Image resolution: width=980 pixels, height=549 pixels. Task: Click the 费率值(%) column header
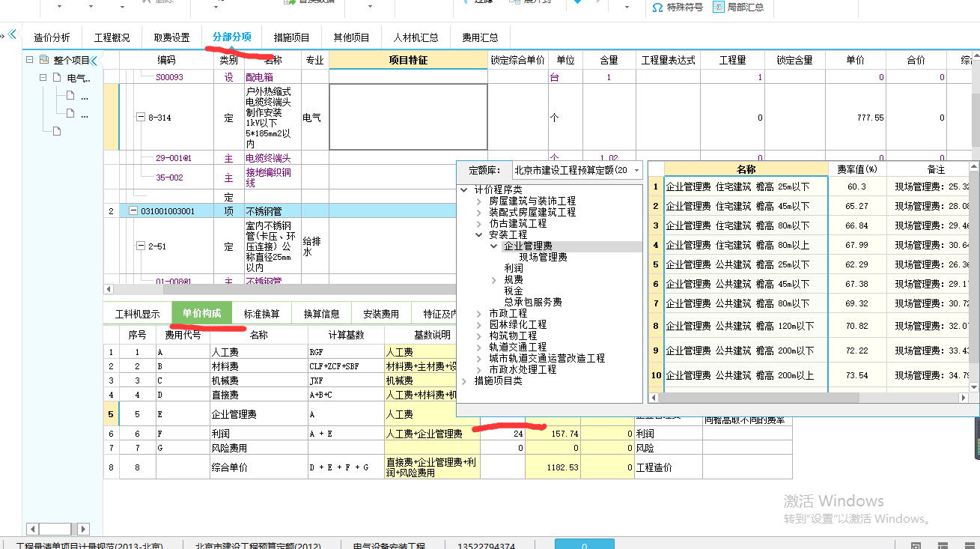click(856, 169)
